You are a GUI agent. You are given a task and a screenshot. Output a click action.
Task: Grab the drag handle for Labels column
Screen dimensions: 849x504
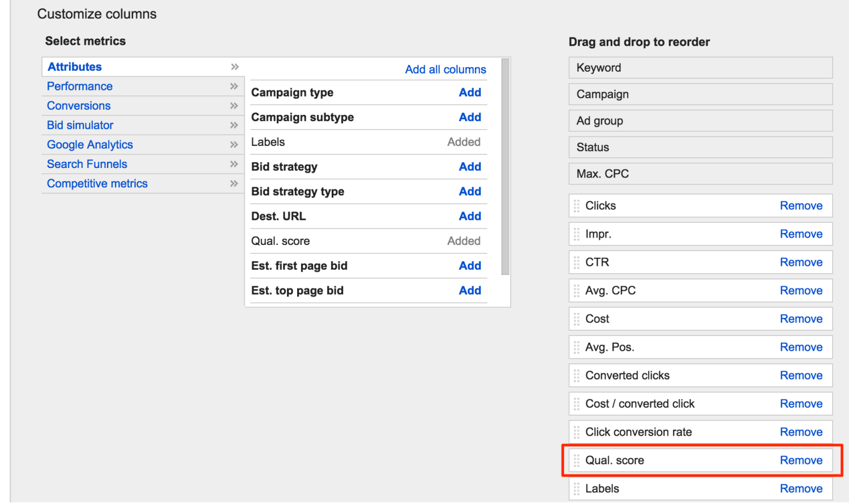coord(577,489)
